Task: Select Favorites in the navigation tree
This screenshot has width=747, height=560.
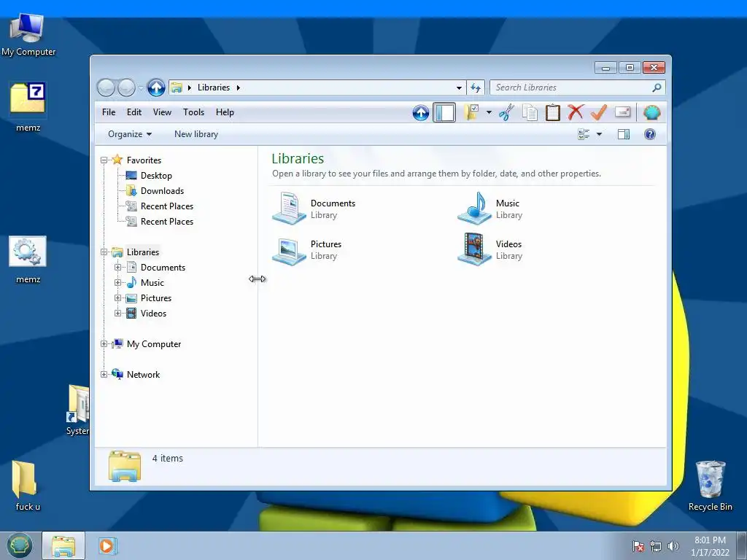Action: (144, 160)
